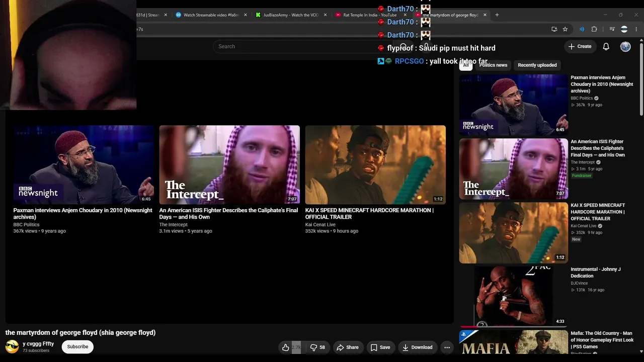Select the Recently uploaded filter chip

coord(537,65)
